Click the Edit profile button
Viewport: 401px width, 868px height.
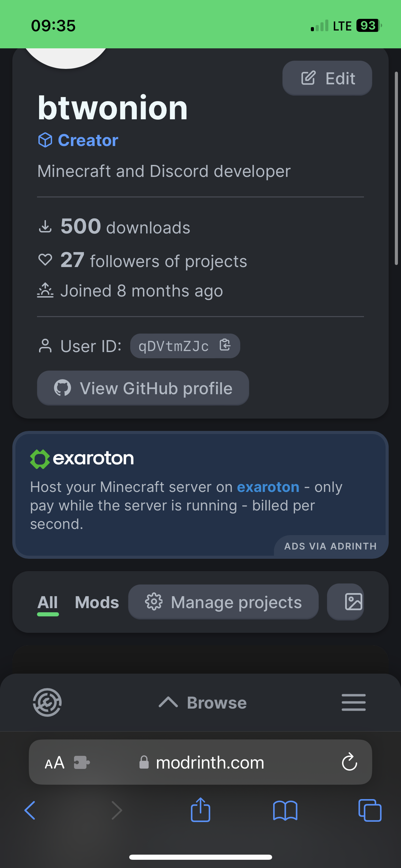coord(327,78)
